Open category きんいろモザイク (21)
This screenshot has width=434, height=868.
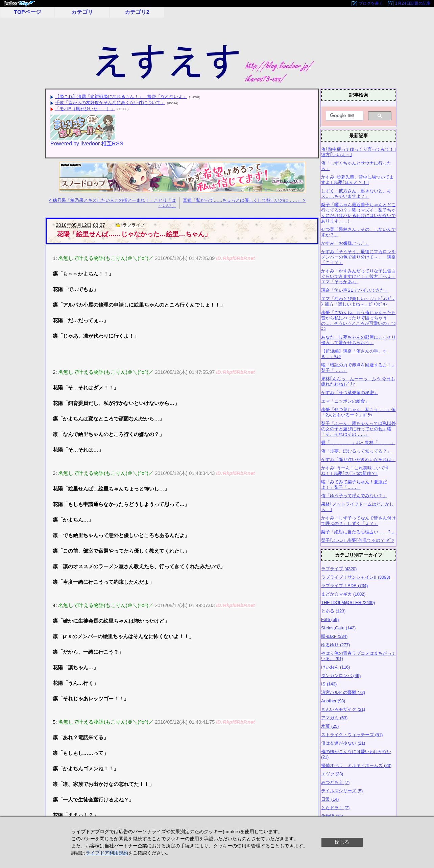343,709
